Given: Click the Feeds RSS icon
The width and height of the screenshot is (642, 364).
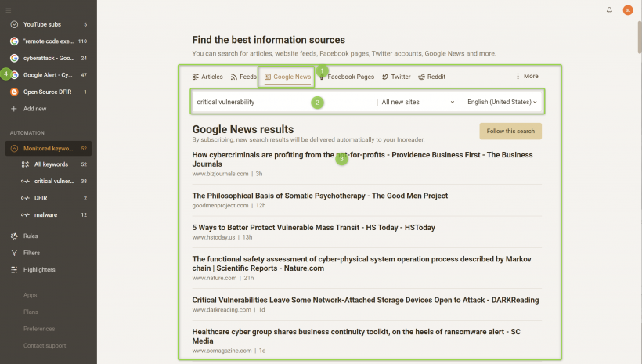Looking at the screenshot, I should click(x=234, y=77).
